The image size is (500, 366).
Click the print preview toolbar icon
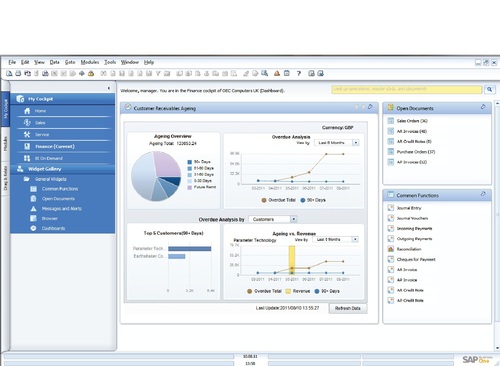pos(9,73)
